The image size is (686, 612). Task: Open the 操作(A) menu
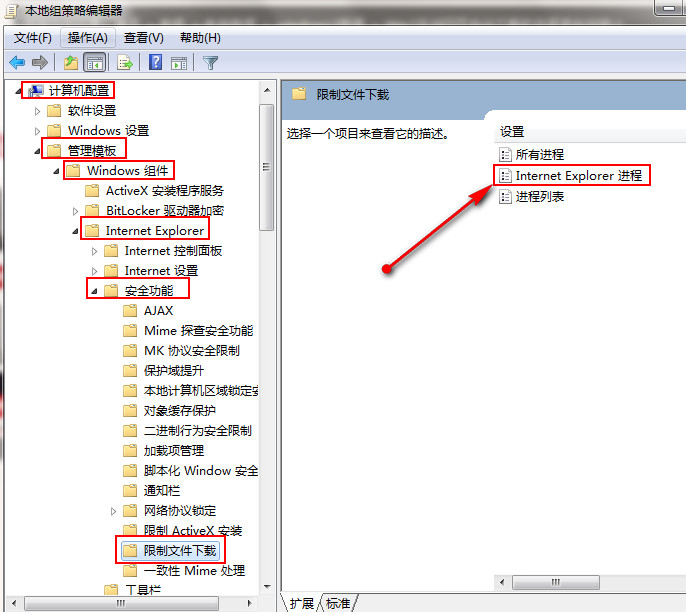88,38
